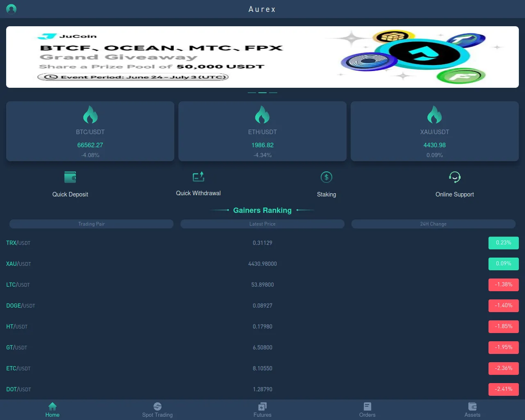Click the BTC/USDT flame icon

point(90,115)
